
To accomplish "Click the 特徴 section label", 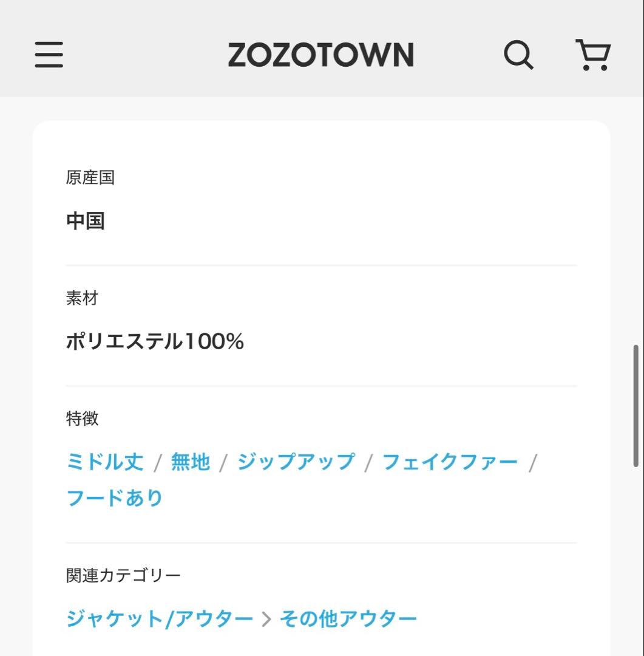I will [82, 419].
